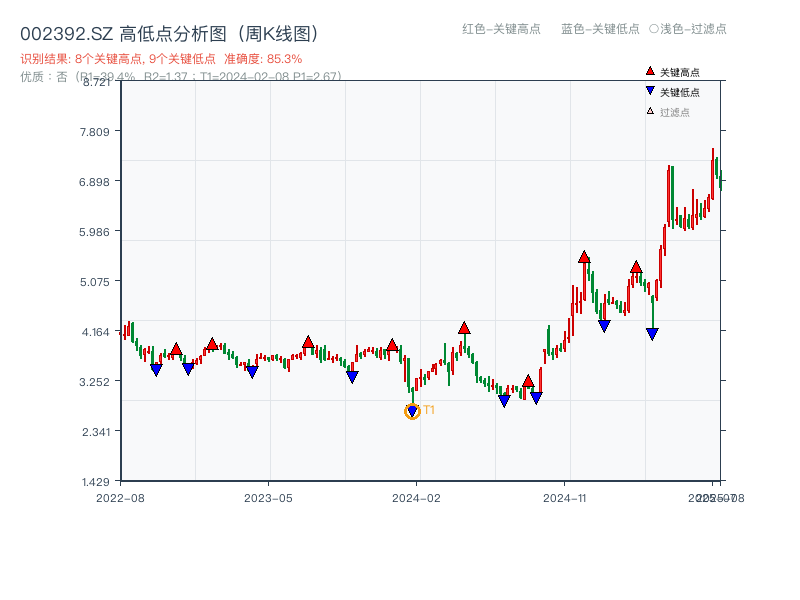Click the red 关键高点 triangle in the legend
Image resolution: width=800 pixels, height=600 pixels.
point(650,71)
